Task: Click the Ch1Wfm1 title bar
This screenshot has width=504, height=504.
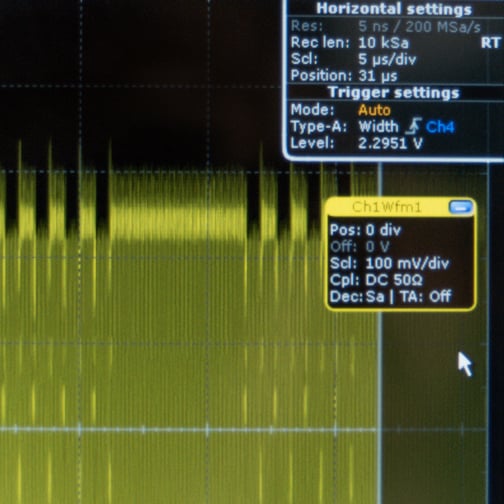Action: (x=387, y=207)
